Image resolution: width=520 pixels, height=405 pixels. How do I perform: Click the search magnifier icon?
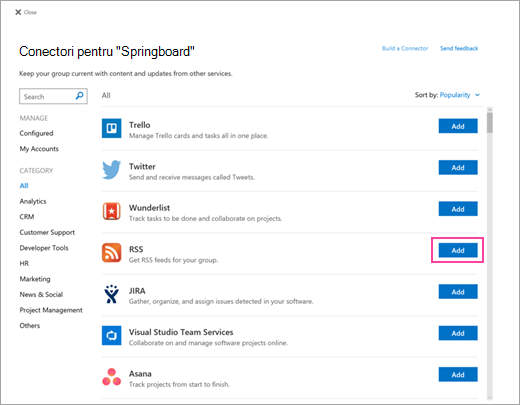[79, 96]
